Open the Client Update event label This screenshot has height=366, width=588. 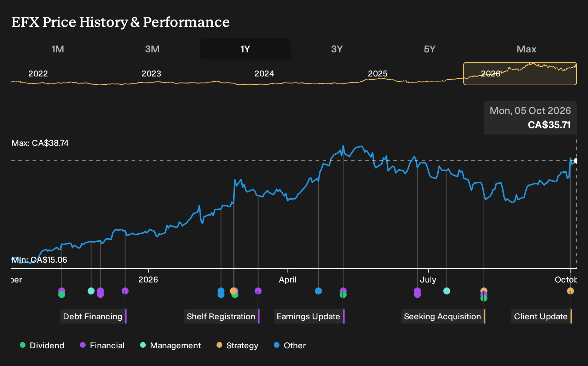pos(541,316)
